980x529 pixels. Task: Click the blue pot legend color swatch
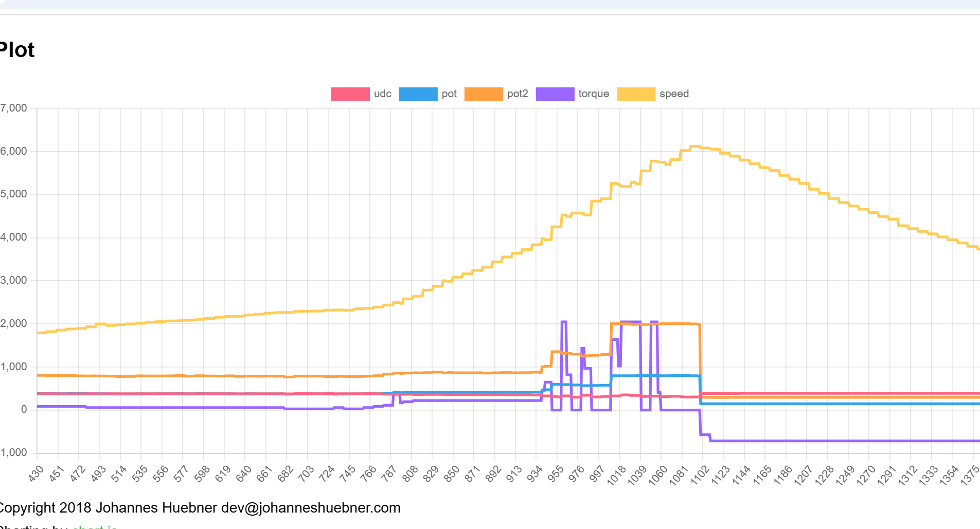click(418, 94)
